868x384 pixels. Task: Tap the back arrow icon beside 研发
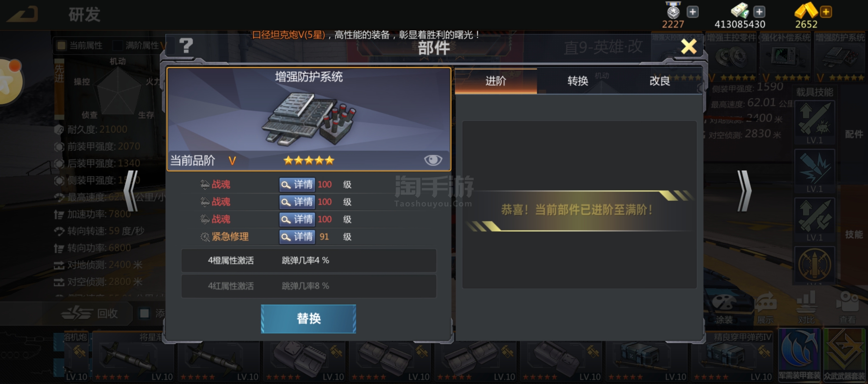click(x=23, y=14)
